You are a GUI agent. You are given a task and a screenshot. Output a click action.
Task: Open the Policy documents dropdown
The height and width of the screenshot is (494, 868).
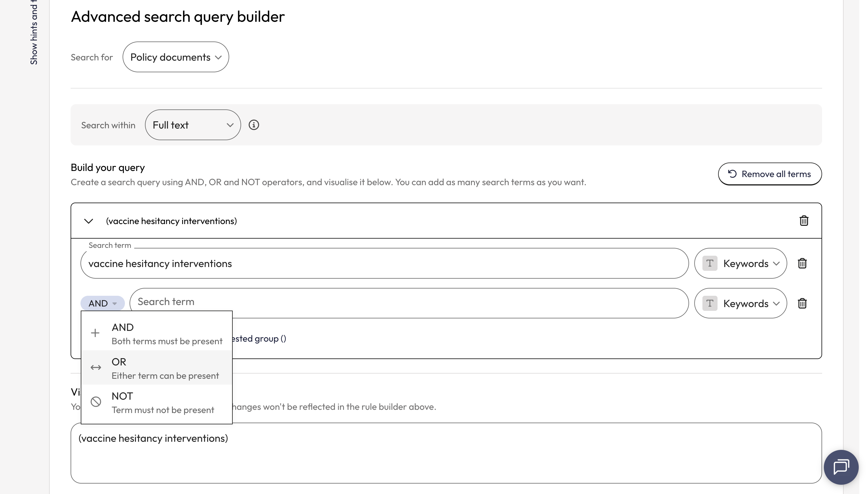coord(175,57)
